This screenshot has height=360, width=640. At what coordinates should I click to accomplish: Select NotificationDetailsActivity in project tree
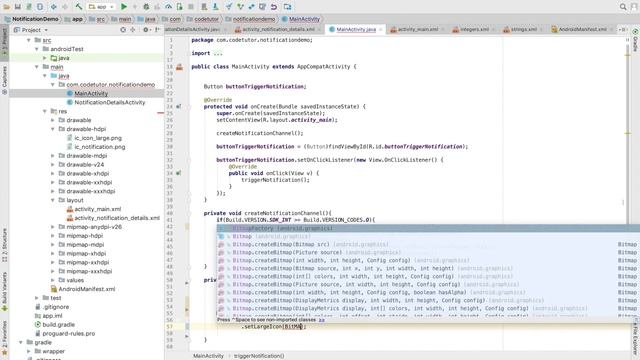[x=109, y=102]
